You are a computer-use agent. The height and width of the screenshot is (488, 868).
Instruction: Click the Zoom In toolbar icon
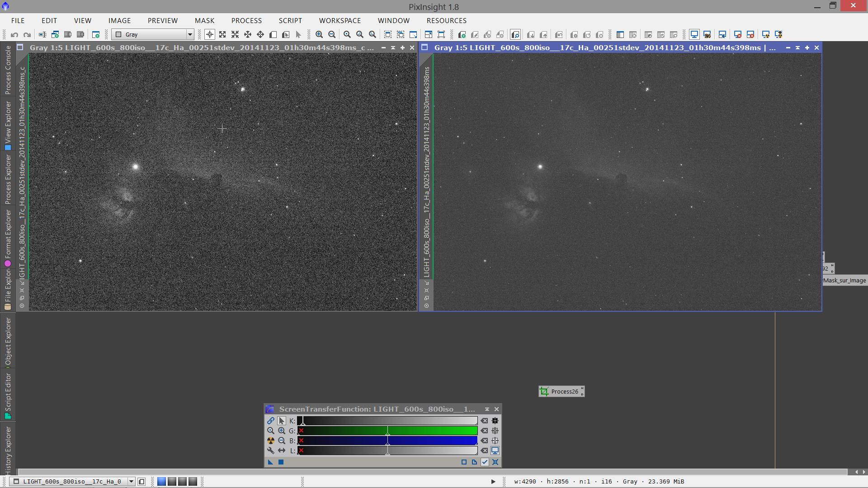(x=319, y=34)
